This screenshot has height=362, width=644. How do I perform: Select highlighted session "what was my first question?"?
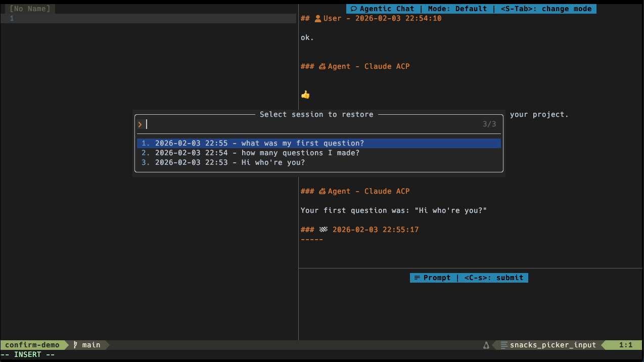pos(258,143)
